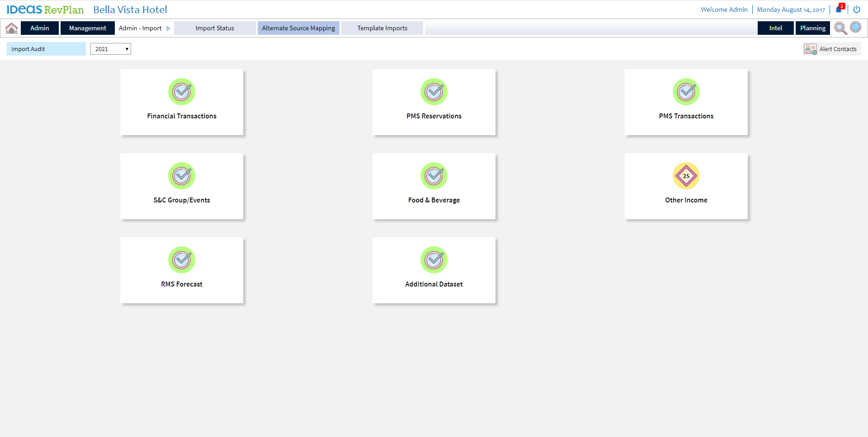Viewport: 868px width, 437px height.
Task: Click the Alert Contacts card icon
Action: [x=810, y=49]
